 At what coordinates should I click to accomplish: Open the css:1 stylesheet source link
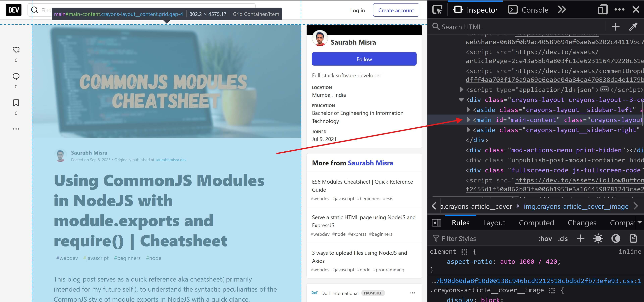(539, 281)
